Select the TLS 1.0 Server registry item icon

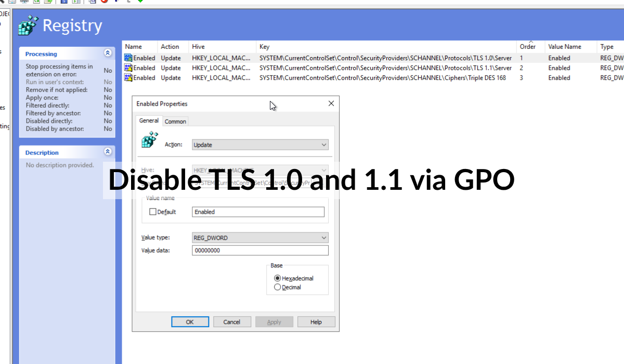[127, 58]
